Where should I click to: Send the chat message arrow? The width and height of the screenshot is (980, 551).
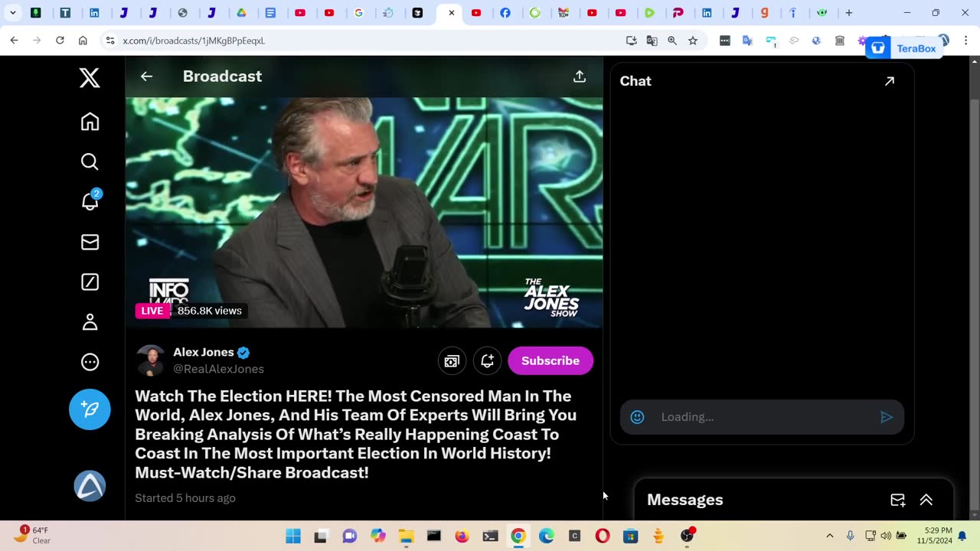tap(887, 417)
